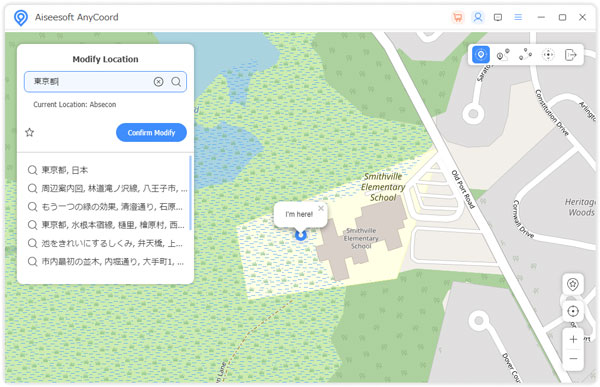
Task: Open the shopping cart purchase icon
Action: tap(458, 17)
